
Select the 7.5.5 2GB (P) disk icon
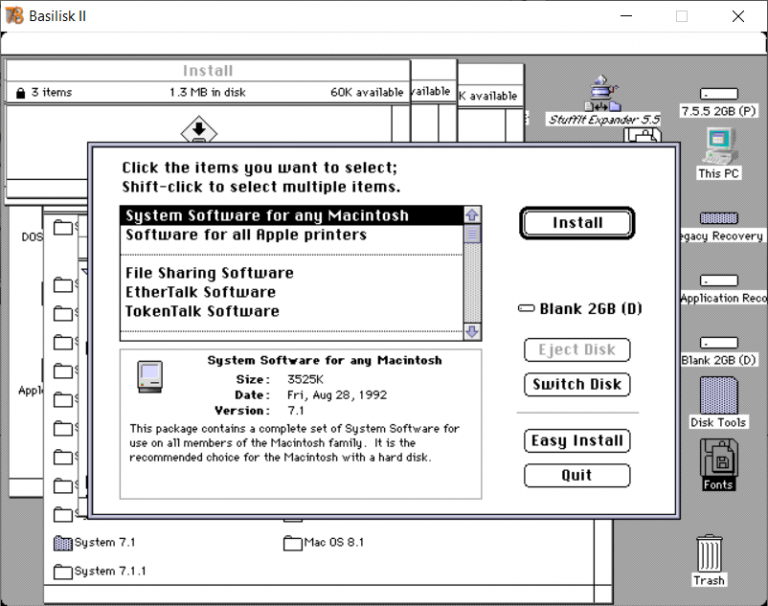click(x=718, y=94)
